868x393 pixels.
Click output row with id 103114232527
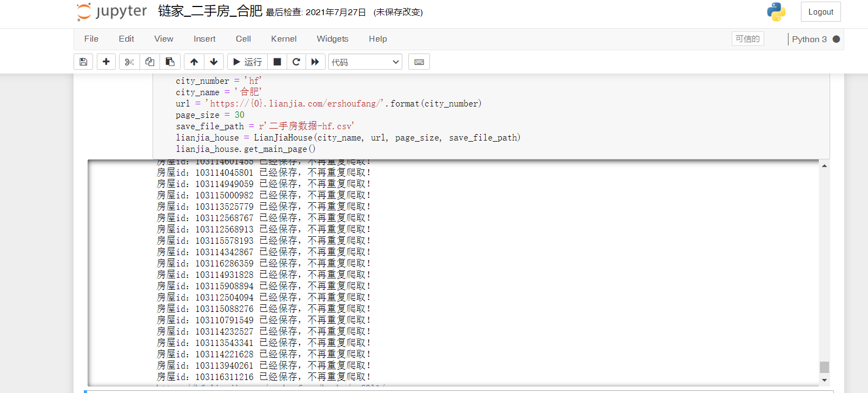[x=264, y=331]
